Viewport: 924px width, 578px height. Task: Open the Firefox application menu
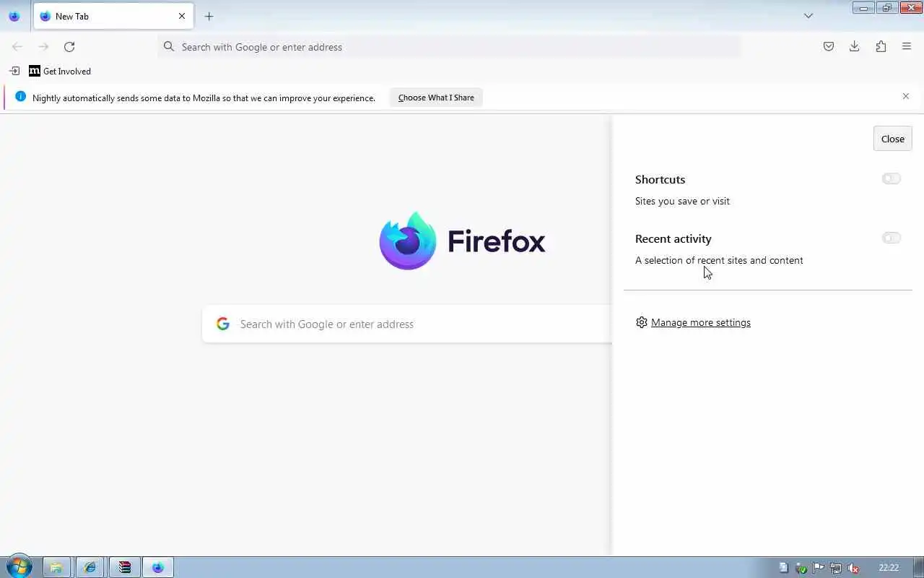(907, 47)
